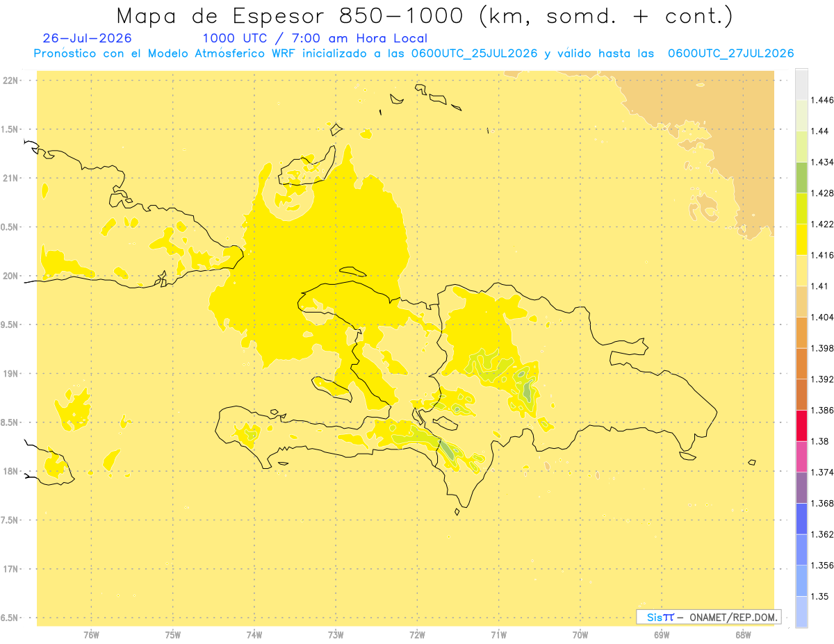
Task: Click the '68W' longitude label
Action: click(743, 636)
